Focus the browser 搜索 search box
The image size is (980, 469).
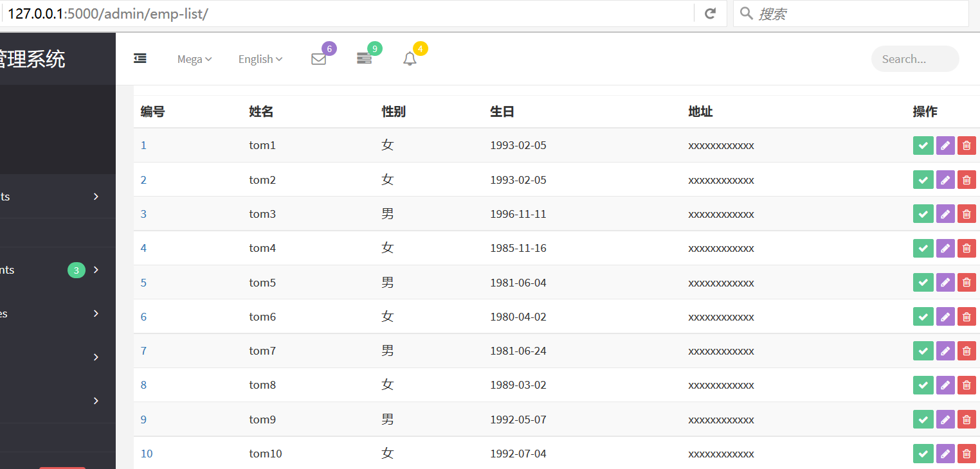tap(851, 13)
